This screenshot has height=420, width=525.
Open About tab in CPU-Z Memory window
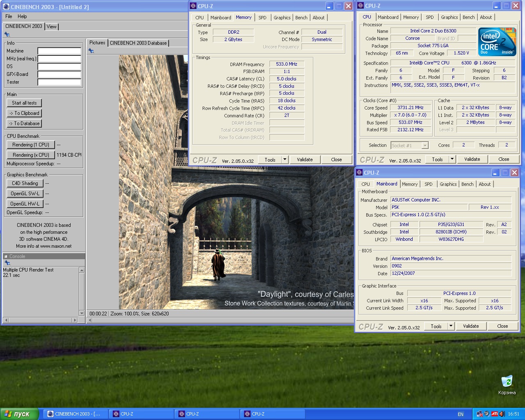pyautogui.click(x=319, y=18)
